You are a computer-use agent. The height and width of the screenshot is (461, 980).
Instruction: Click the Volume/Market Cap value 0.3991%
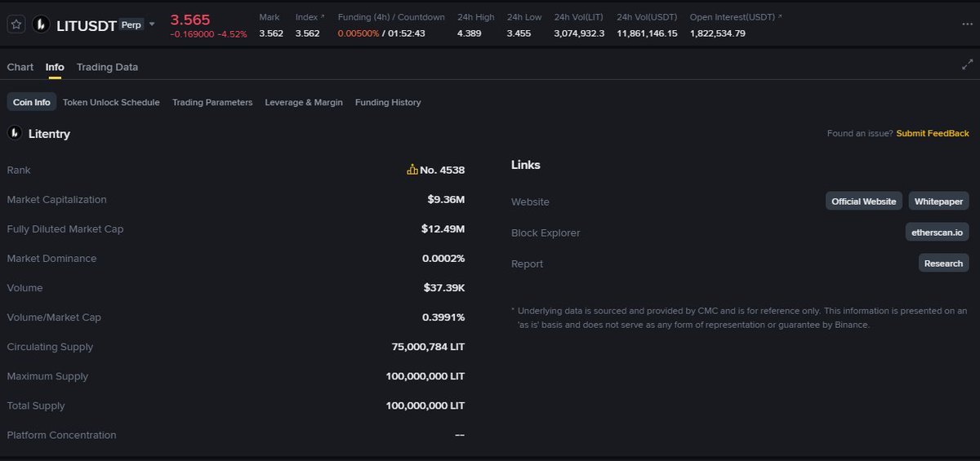pos(443,317)
